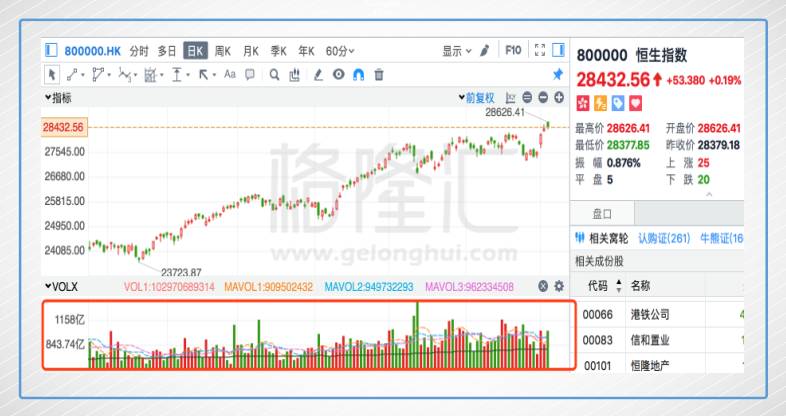Click the orange lightning badge icon
This screenshot has width=786, height=416.
coord(600,103)
